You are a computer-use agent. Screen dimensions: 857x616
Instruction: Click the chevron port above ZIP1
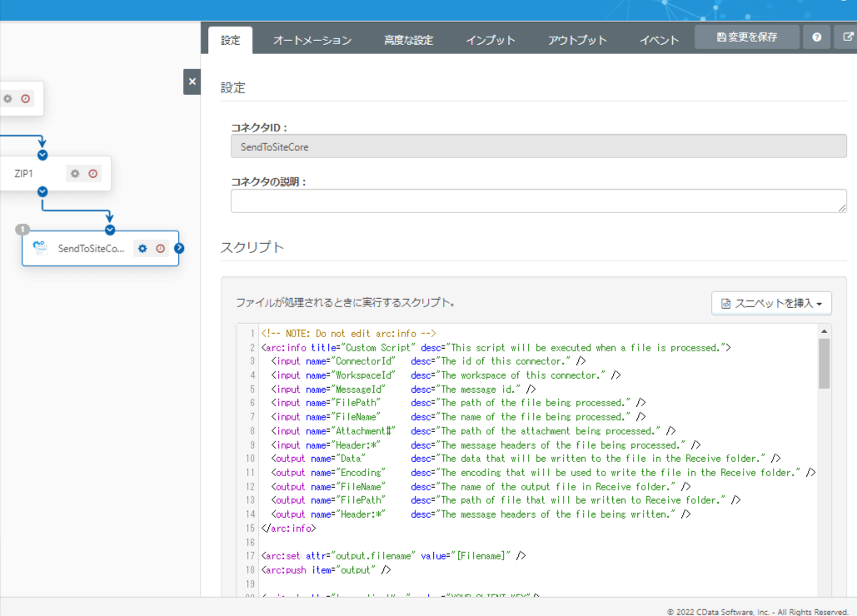(42, 155)
